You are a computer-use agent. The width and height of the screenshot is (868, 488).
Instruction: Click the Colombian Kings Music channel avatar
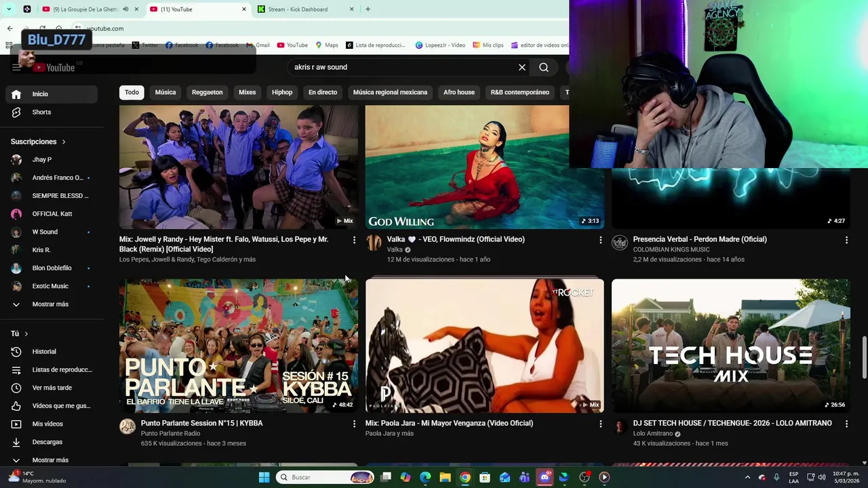620,243
